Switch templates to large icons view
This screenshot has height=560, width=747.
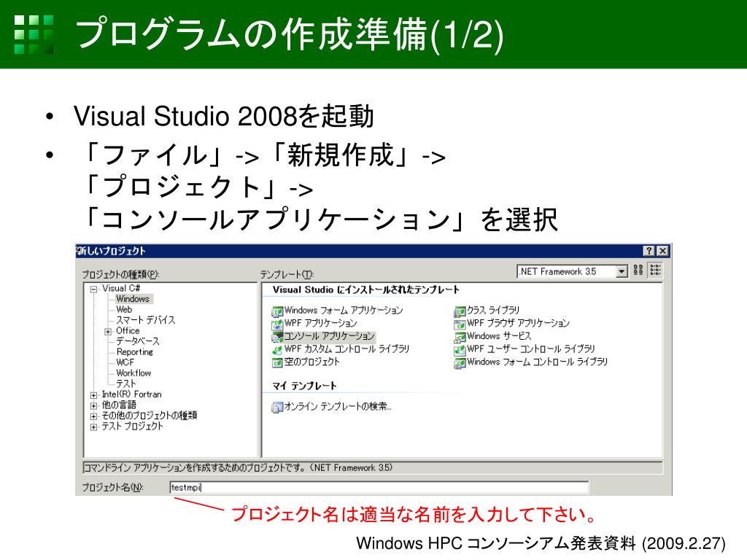pyautogui.click(x=638, y=271)
